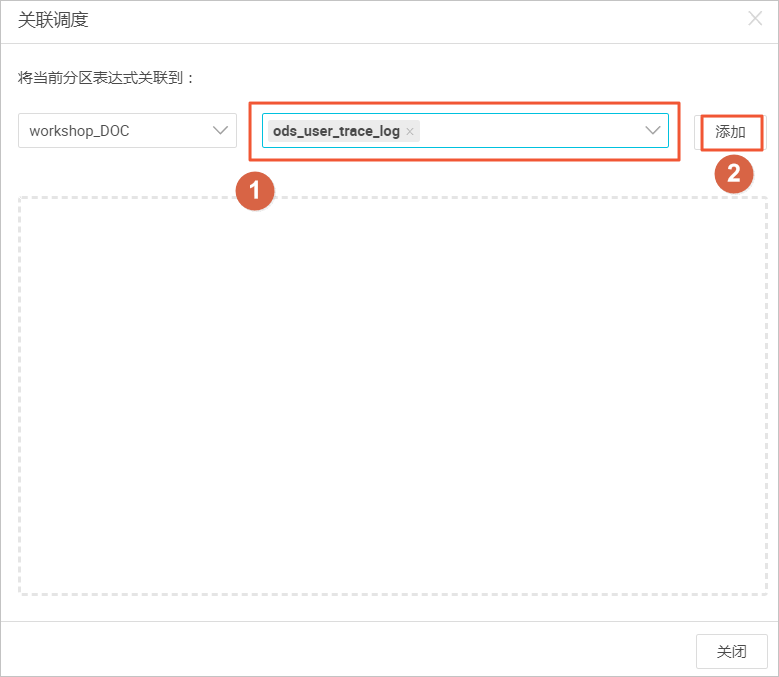Click the gap between the two dropdown selectors
This screenshot has width=779, height=677.
tap(243, 131)
